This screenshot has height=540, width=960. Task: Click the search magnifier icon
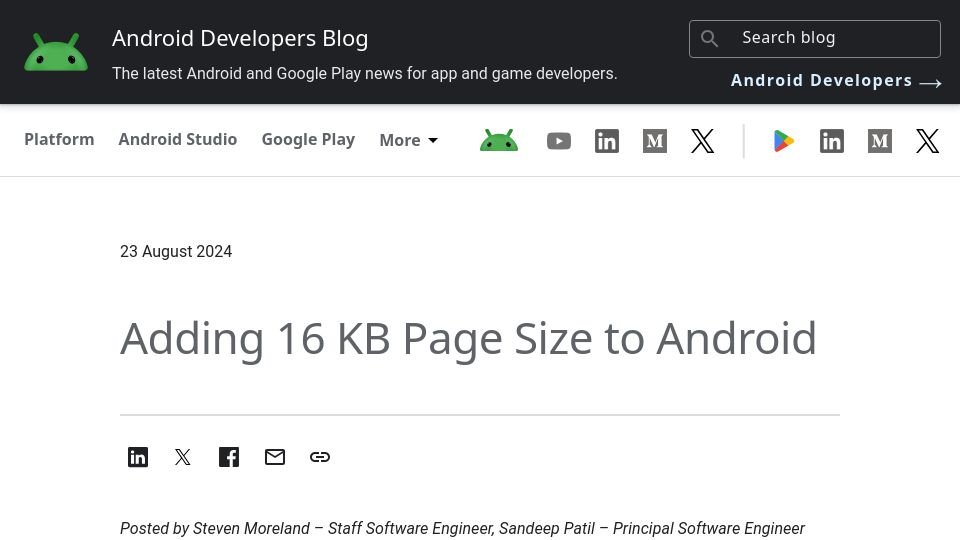(x=709, y=39)
